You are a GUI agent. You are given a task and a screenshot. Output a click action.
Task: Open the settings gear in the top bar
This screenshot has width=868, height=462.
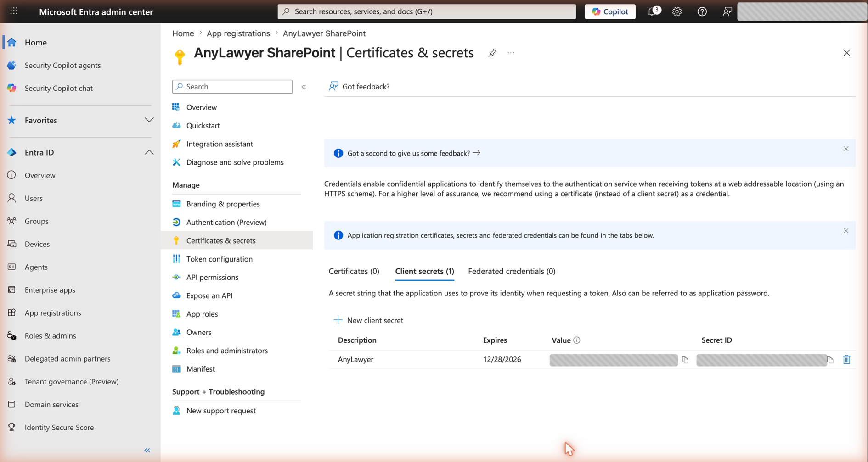point(677,11)
